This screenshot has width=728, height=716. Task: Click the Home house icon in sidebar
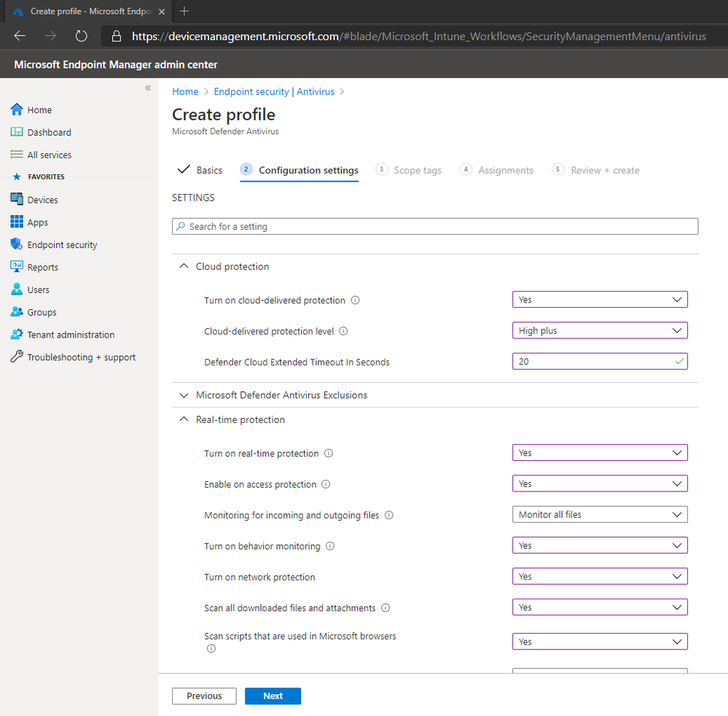[17, 109]
